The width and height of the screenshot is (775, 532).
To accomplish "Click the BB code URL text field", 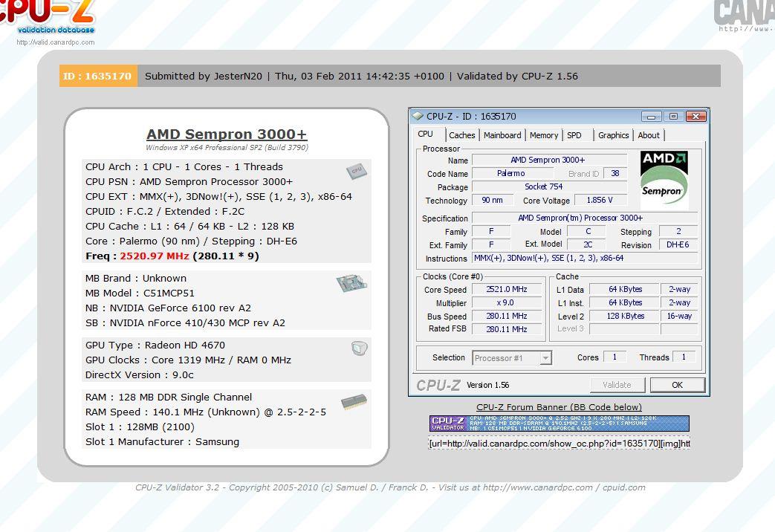I will 559,444.
